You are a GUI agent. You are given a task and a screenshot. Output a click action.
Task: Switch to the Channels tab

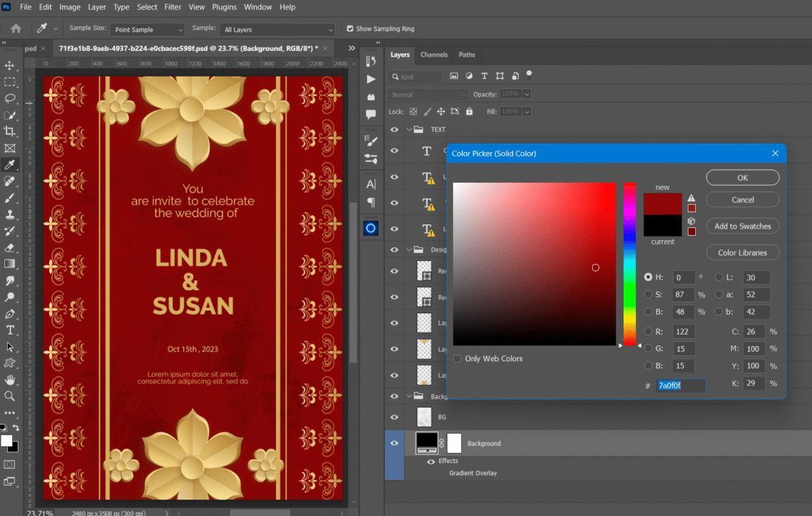(434, 54)
